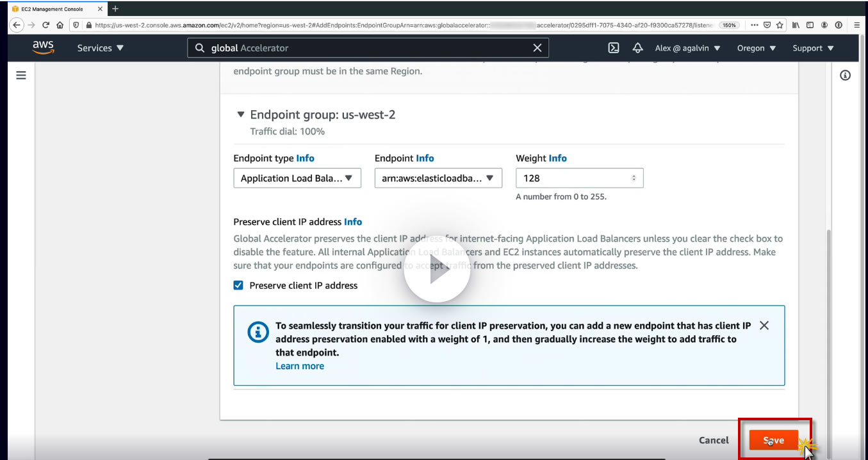Click 'A number from 0 to 255.' hint
Viewport: 868px width, 460px height.
click(561, 197)
